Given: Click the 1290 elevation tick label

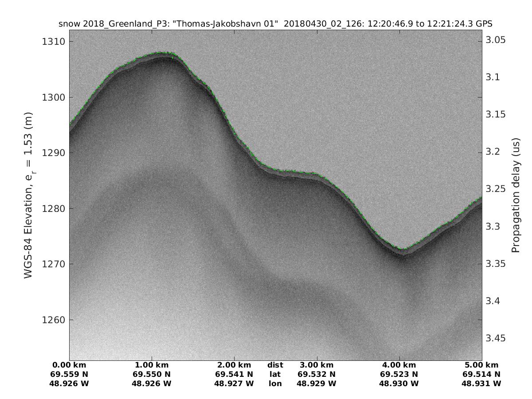Looking at the screenshot, I should 53,153.
